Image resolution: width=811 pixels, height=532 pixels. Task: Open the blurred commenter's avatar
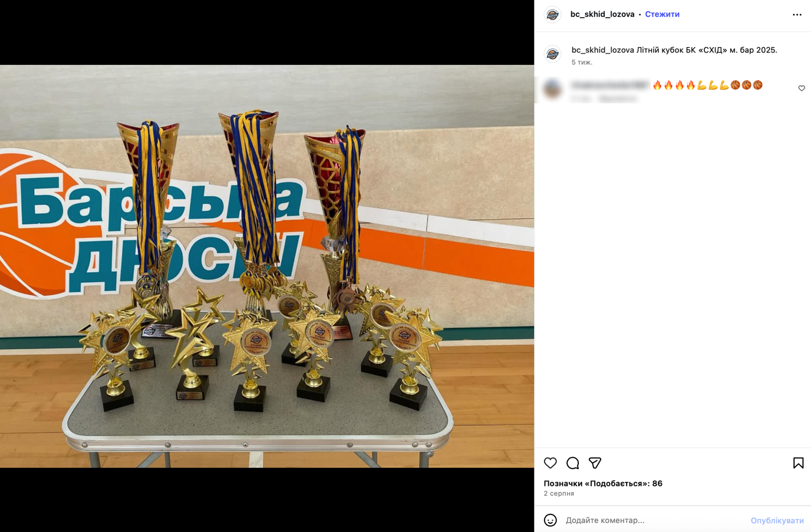[x=552, y=89]
